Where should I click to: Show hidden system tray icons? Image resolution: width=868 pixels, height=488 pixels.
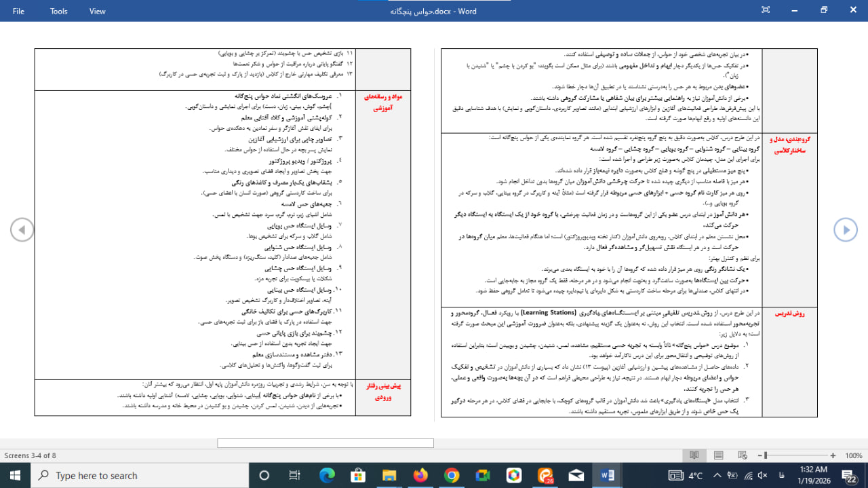[717, 475]
